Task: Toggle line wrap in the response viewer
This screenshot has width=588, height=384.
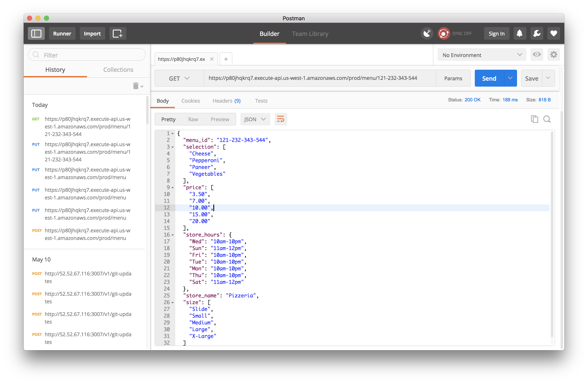Action: pos(281,119)
